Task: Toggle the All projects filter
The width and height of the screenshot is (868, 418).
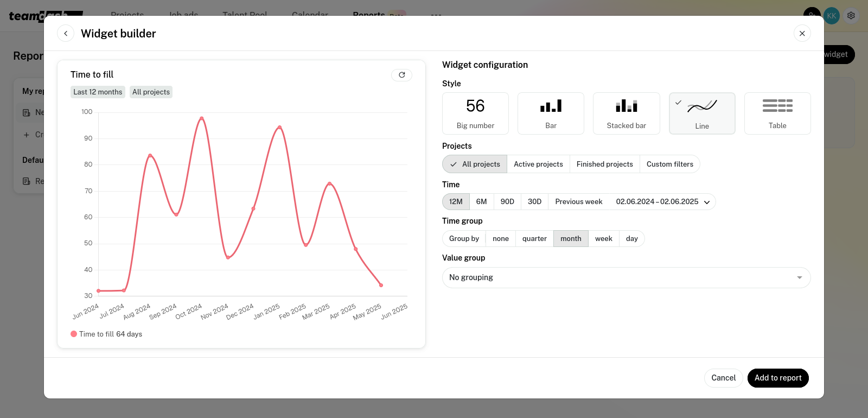Action: click(475, 164)
